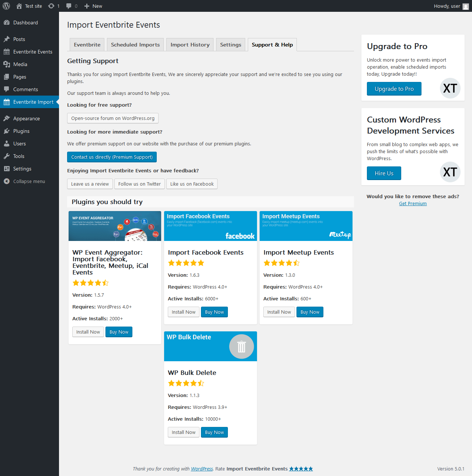Buy Now for Import Facebook Events

point(214,312)
